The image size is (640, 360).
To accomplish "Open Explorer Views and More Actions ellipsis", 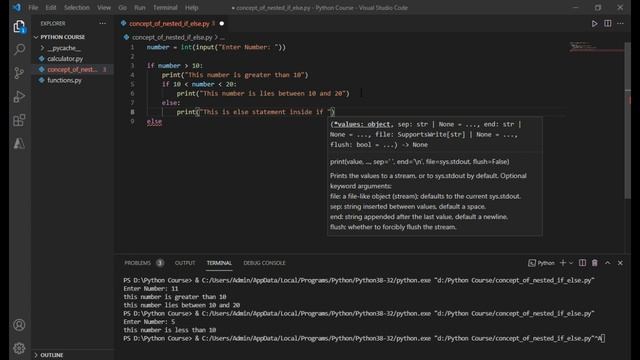I will pos(102,24).
